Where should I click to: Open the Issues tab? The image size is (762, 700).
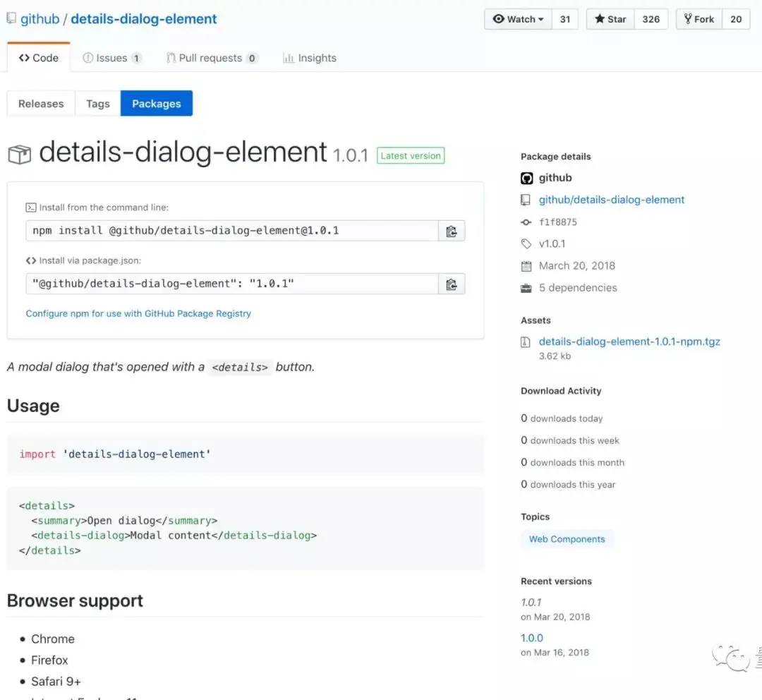point(112,58)
